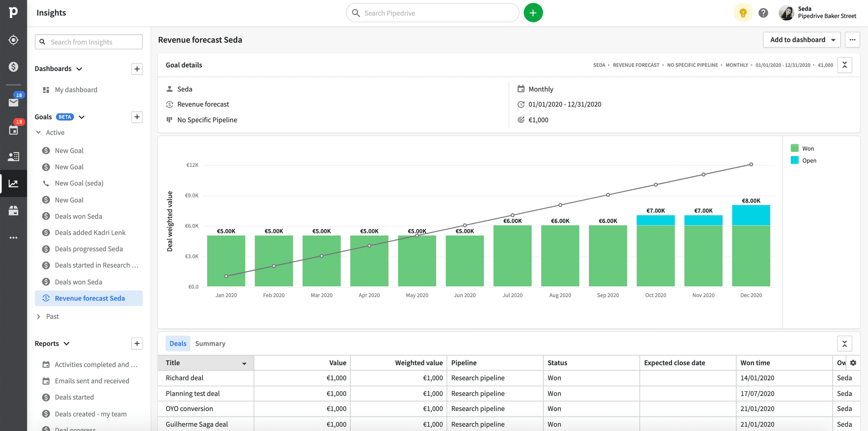Click the green quick add plus button

pos(533,13)
